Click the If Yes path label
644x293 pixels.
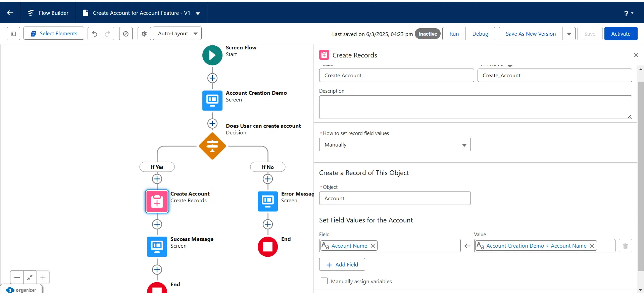click(x=157, y=167)
